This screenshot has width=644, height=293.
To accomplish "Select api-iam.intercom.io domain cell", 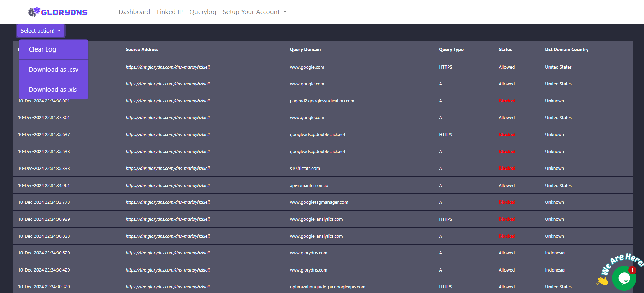I will pos(309,185).
